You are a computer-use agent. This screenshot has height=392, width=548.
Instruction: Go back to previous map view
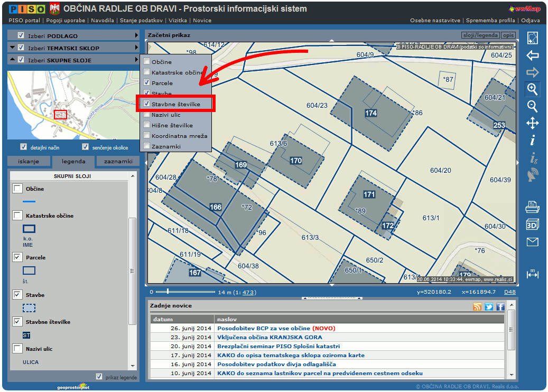click(532, 55)
